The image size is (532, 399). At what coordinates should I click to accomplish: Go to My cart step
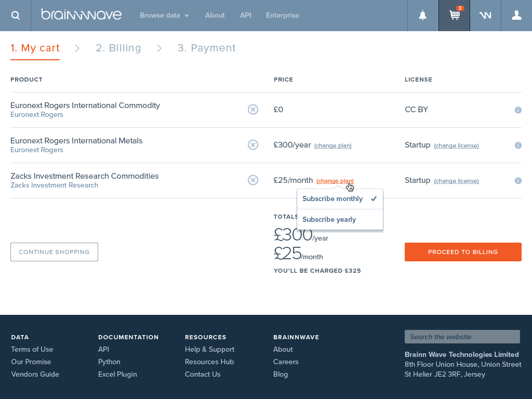(35, 48)
